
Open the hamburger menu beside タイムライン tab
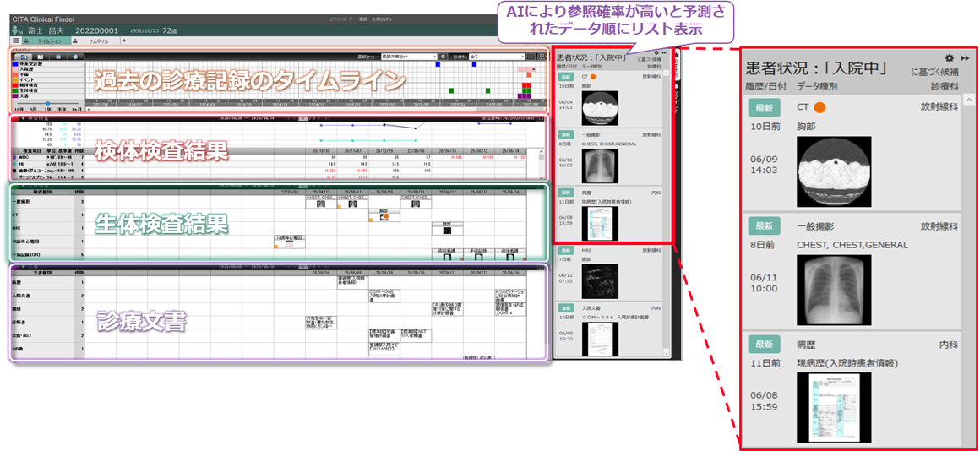15,41
